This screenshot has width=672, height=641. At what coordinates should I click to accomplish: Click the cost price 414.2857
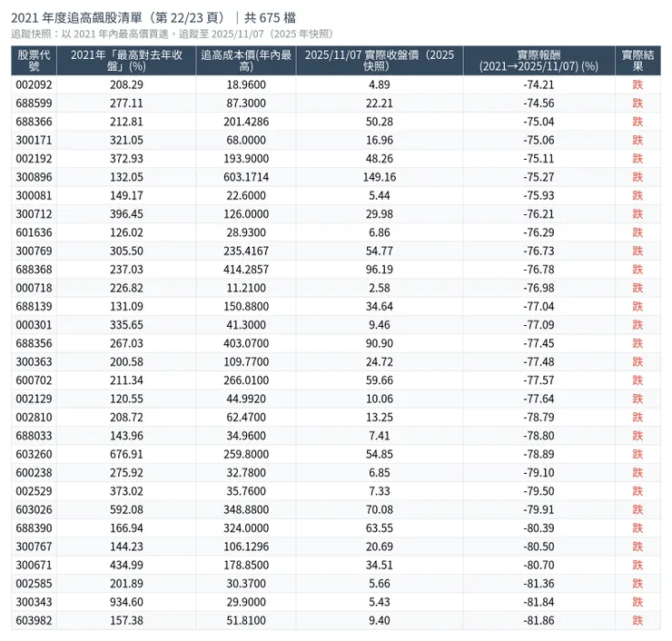coord(246,269)
